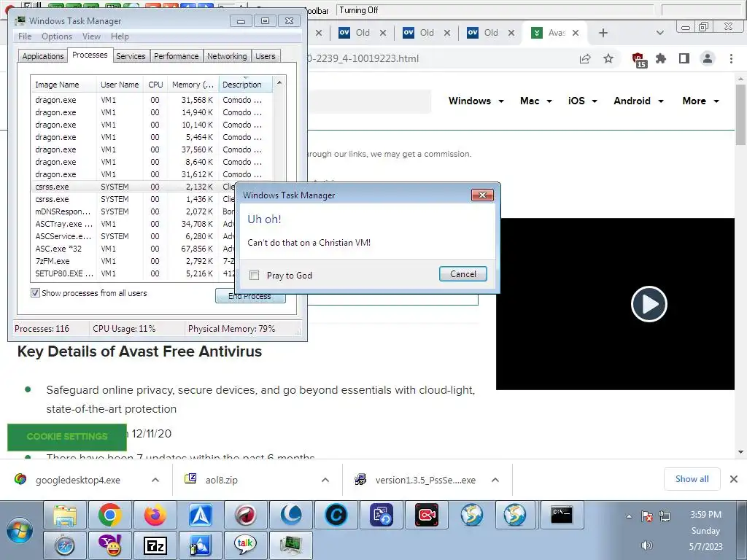
Task: Open Chrome's three-dot menu
Action: point(731,58)
